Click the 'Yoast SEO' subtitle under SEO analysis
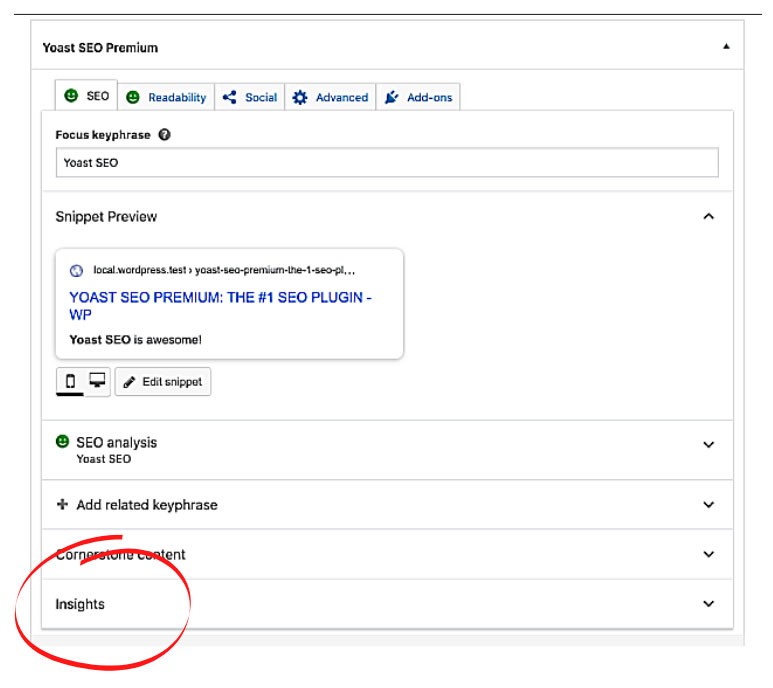The image size is (773, 688). [x=104, y=459]
